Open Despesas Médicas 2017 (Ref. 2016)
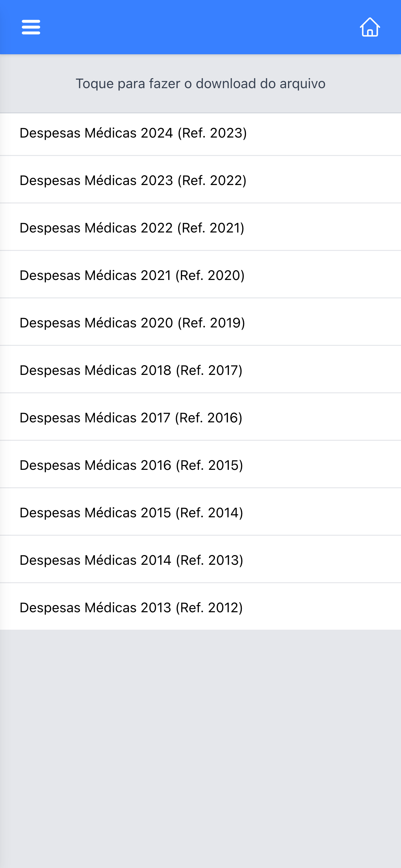The height and width of the screenshot is (868, 401). (200, 417)
